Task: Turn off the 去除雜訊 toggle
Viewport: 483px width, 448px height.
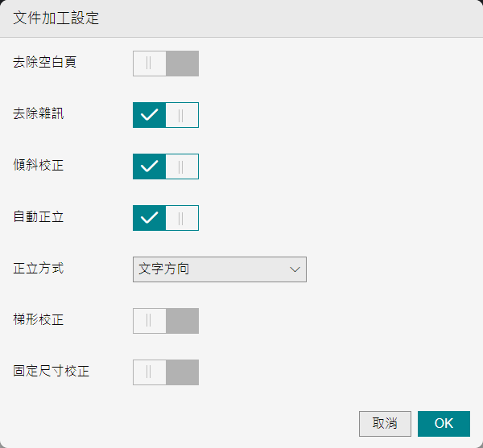Action: (x=165, y=115)
